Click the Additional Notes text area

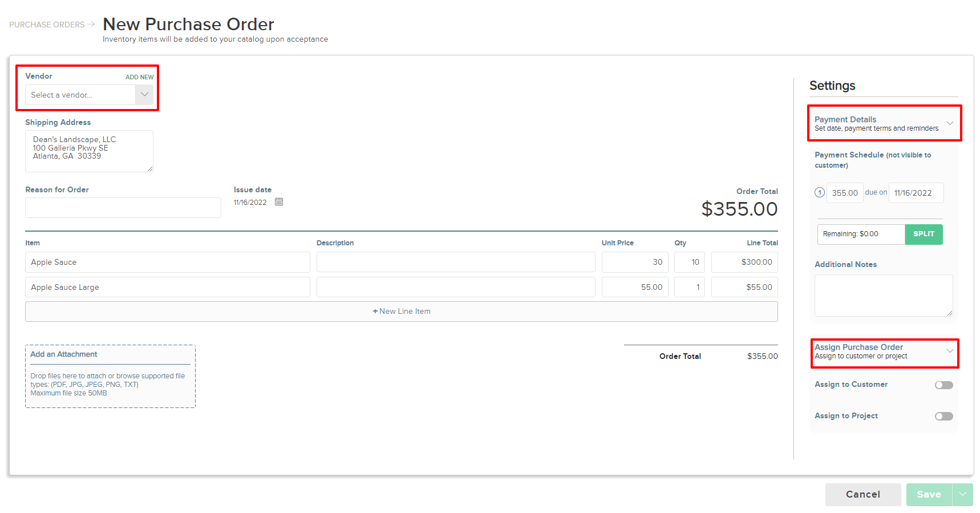884,296
